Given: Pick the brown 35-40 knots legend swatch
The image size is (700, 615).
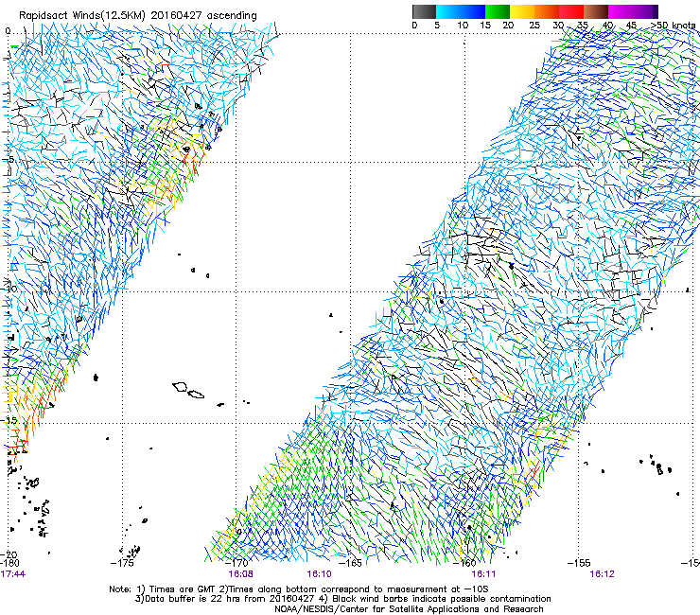Looking at the screenshot, I should 596,11.
